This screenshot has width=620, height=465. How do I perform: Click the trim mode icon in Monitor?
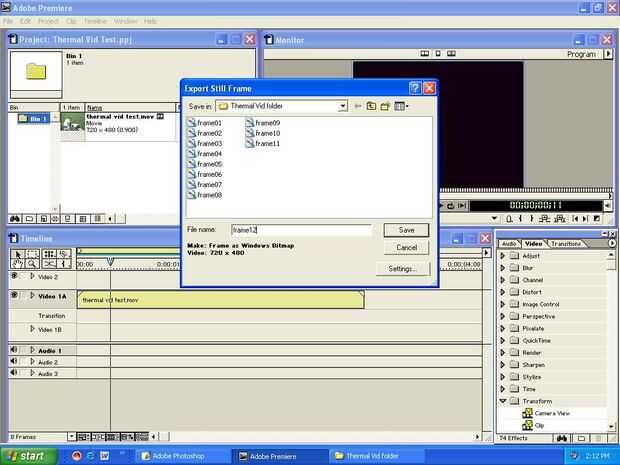click(x=451, y=53)
